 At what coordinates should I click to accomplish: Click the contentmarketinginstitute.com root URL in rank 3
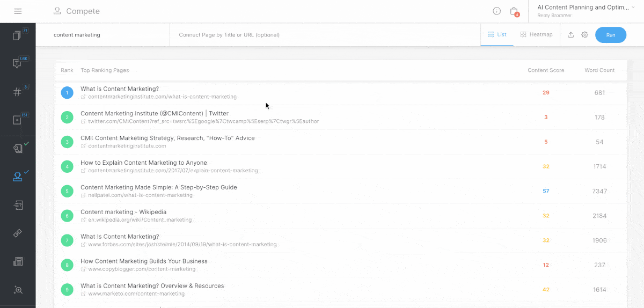point(127,146)
